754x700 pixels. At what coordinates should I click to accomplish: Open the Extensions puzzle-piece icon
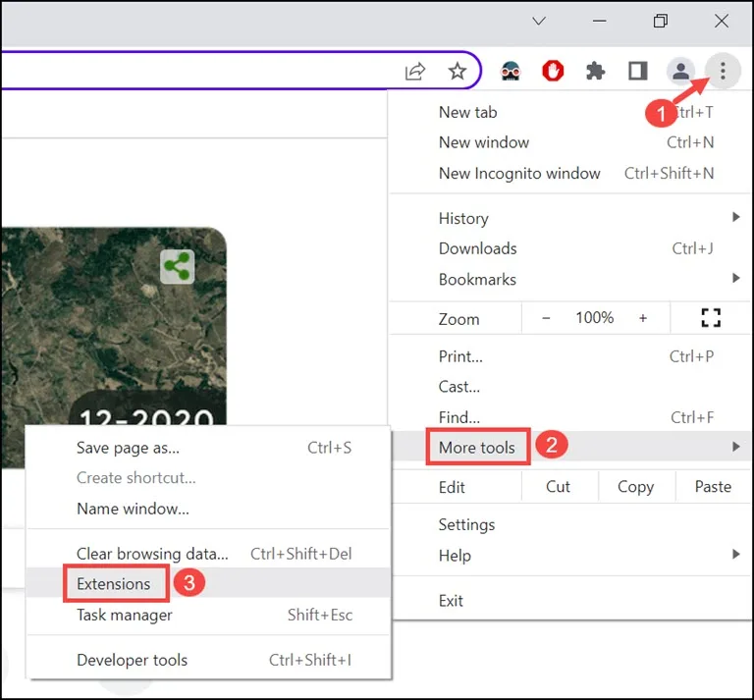[595, 71]
